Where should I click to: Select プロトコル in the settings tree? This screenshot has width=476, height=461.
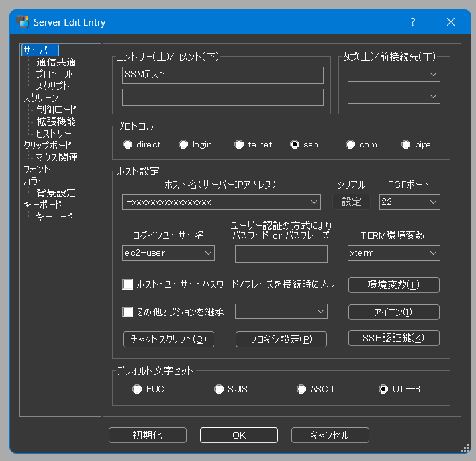(54, 74)
